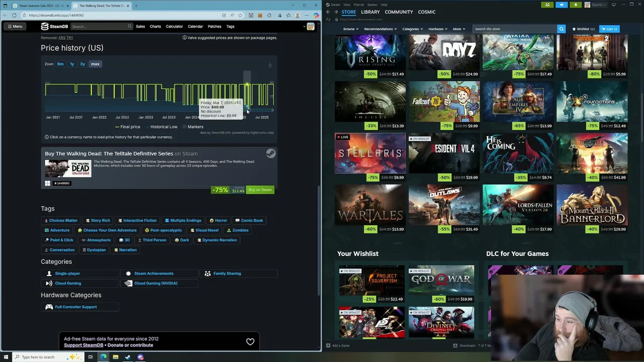Toggle Historical Low legend series

(x=161, y=127)
